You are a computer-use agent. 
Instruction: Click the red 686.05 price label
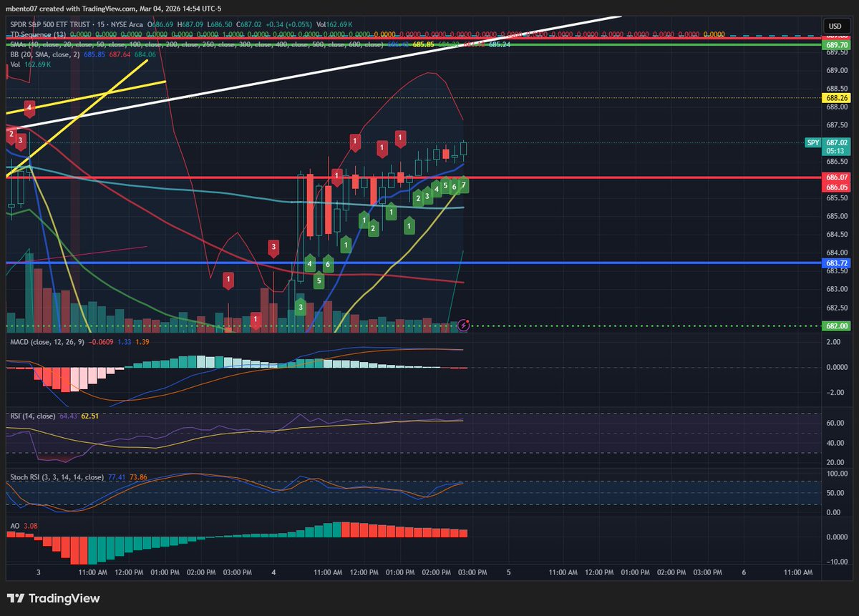[x=837, y=187]
